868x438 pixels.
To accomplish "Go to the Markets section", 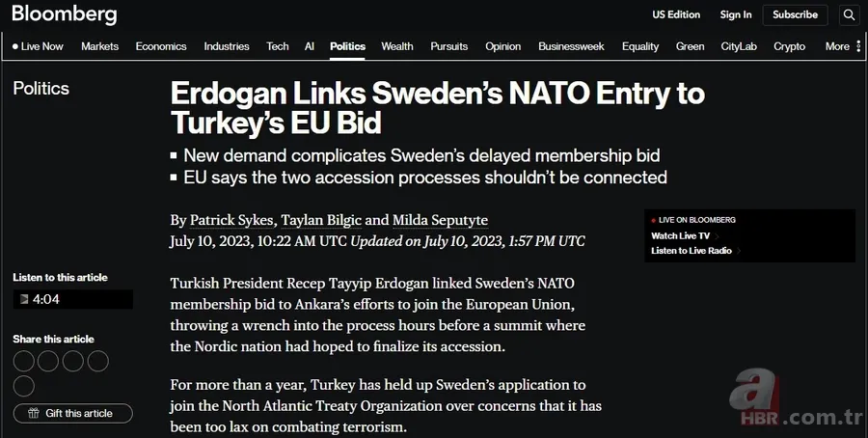I will click(100, 46).
